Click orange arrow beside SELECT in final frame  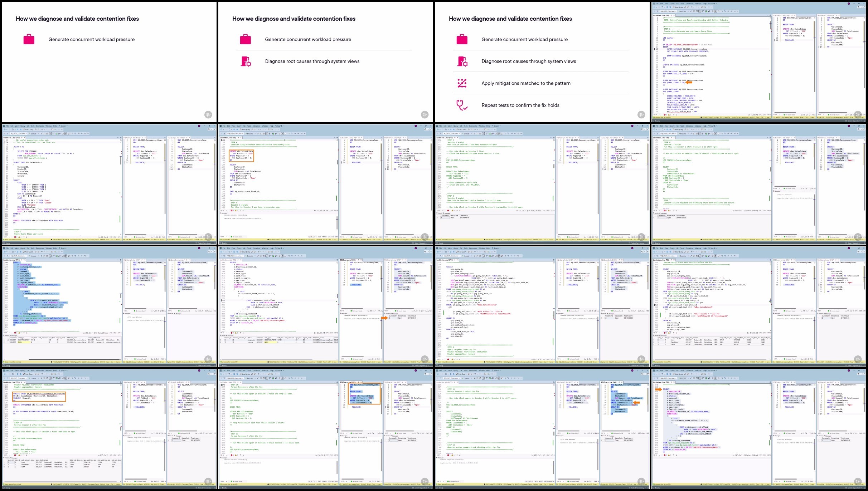pyautogui.click(x=658, y=389)
